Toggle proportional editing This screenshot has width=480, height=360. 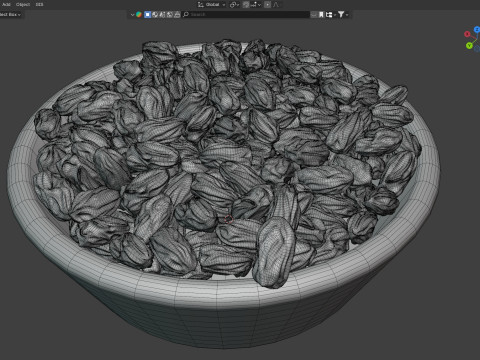coord(267,5)
